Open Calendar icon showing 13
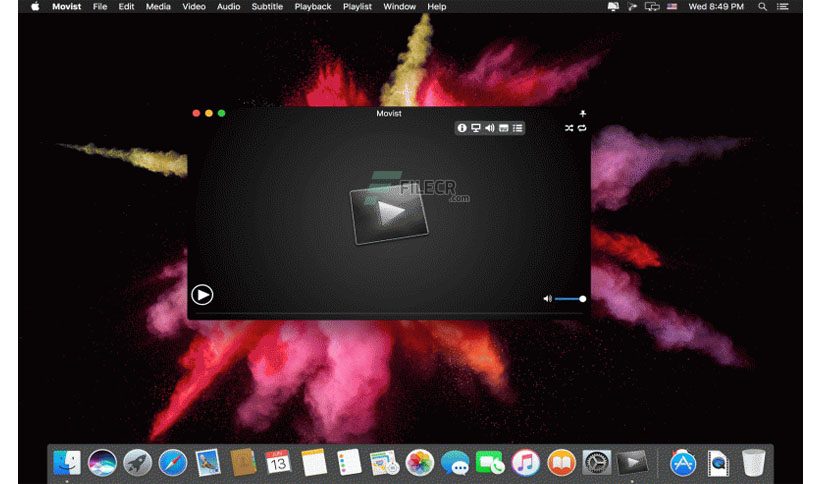836x484 pixels. point(278,462)
